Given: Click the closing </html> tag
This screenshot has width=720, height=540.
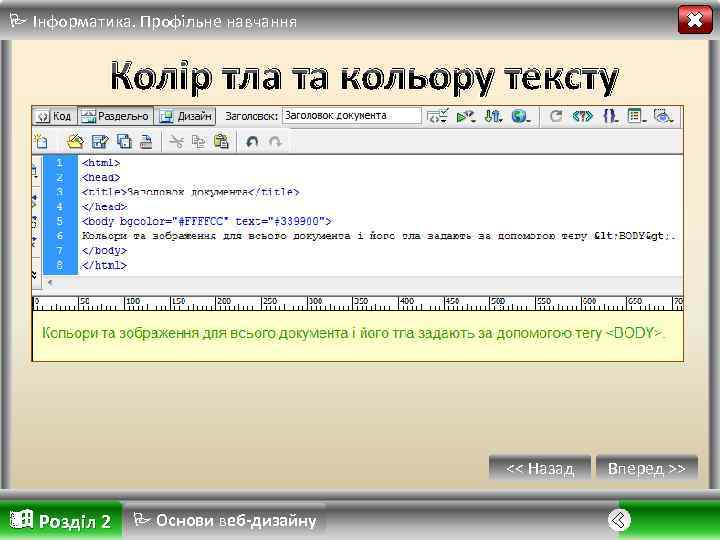Looking at the screenshot, I should coord(104,265).
